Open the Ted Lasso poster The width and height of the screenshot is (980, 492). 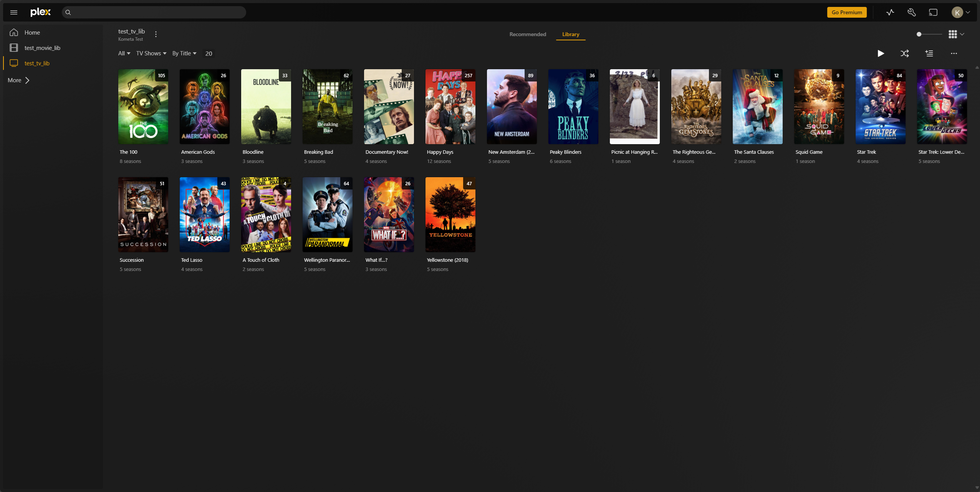205,215
